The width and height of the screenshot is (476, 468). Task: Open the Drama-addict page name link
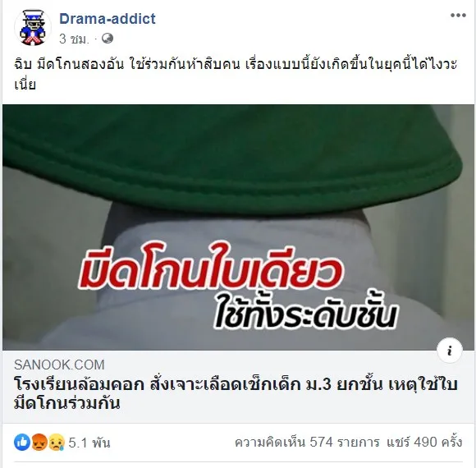pos(108,19)
